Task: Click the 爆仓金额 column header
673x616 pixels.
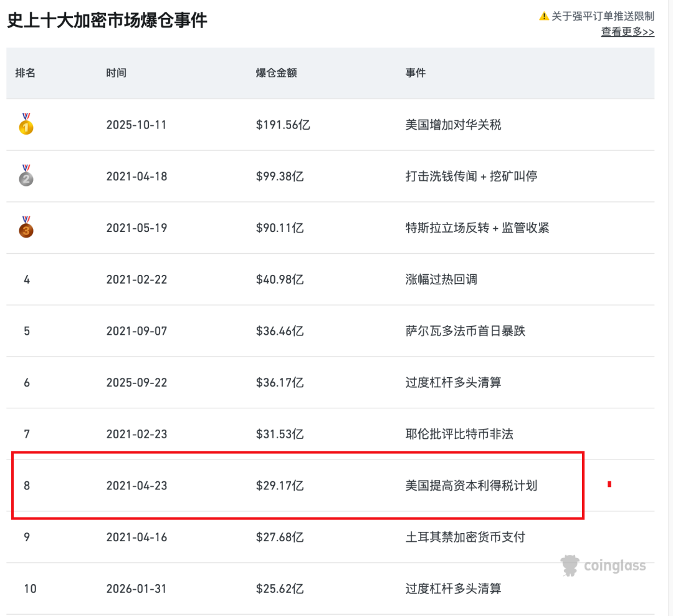Action: point(277,73)
